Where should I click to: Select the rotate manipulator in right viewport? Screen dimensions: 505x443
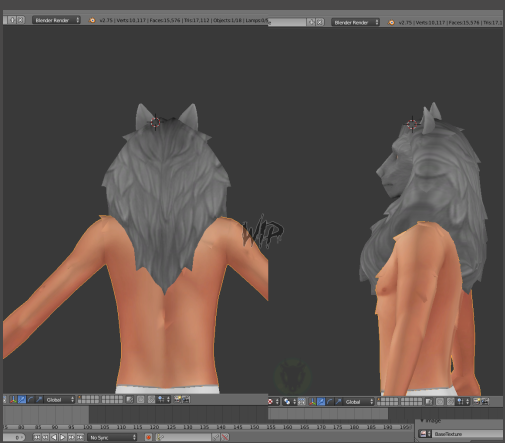pyautogui.click(x=330, y=402)
